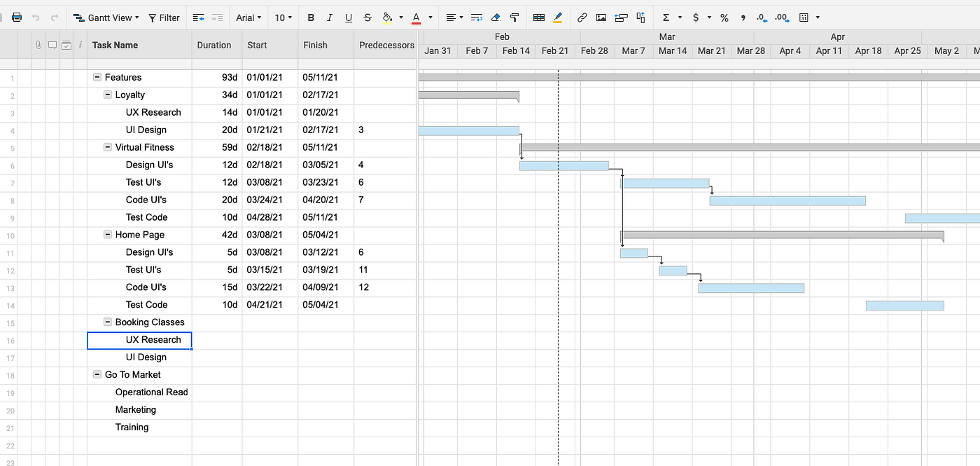Insert an image into the sheet
This screenshot has height=466, width=980.
601,17
